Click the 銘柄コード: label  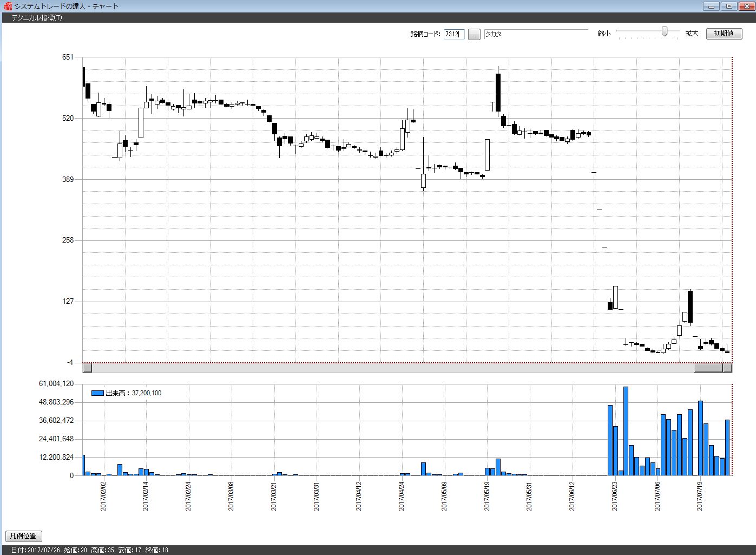coord(425,34)
